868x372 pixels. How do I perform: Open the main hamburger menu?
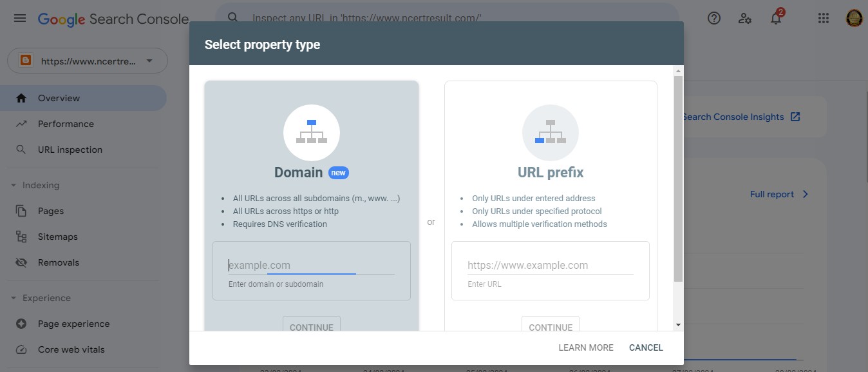pos(20,19)
